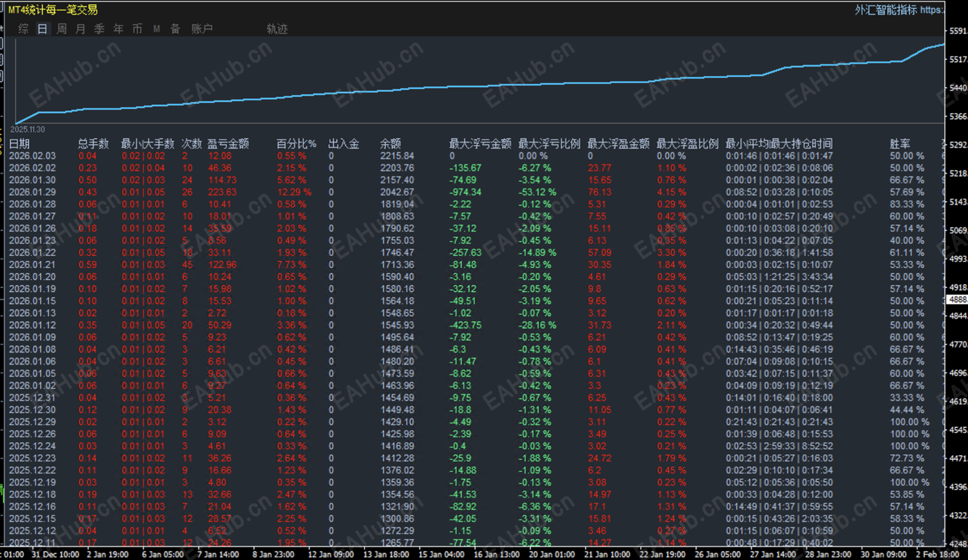The width and height of the screenshot is (968, 560).
Task: Click the 总手数 column header
Action: (93, 143)
